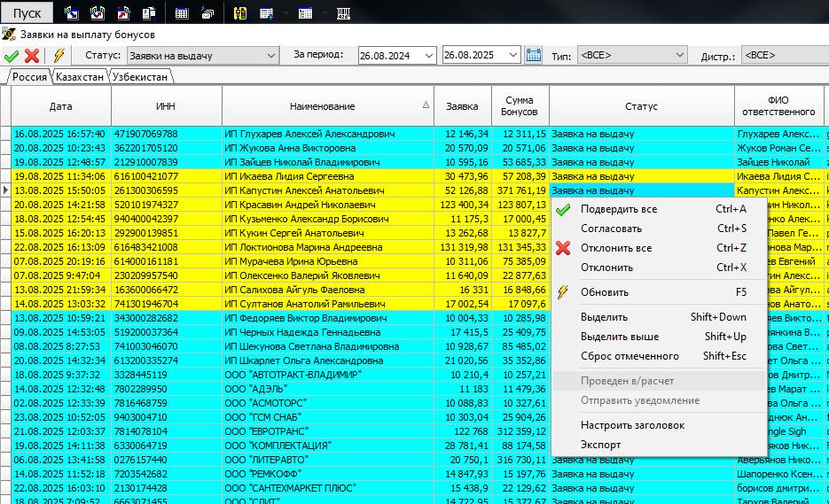
Task: Select amount cell 131 319,98
Action: (463, 247)
